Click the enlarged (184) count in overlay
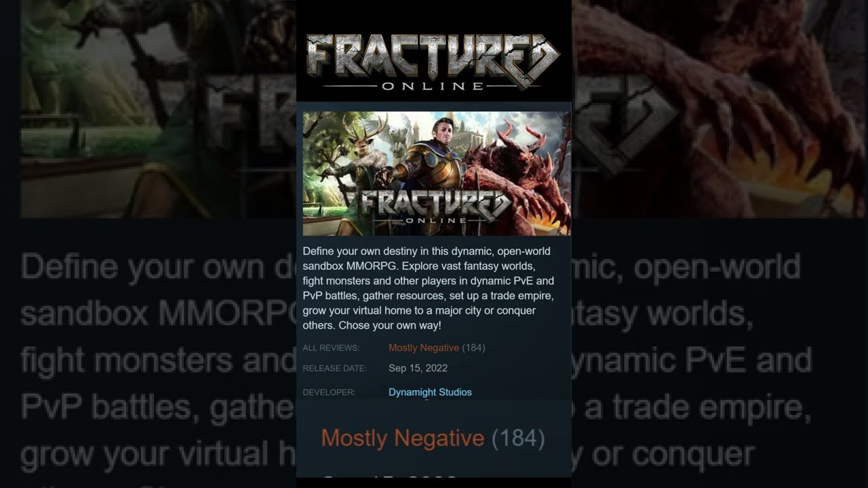 coord(518,438)
